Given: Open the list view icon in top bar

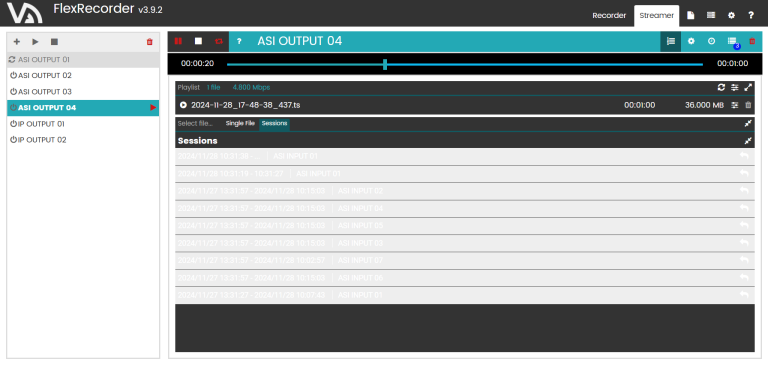Looking at the screenshot, I should pos(711,15).
